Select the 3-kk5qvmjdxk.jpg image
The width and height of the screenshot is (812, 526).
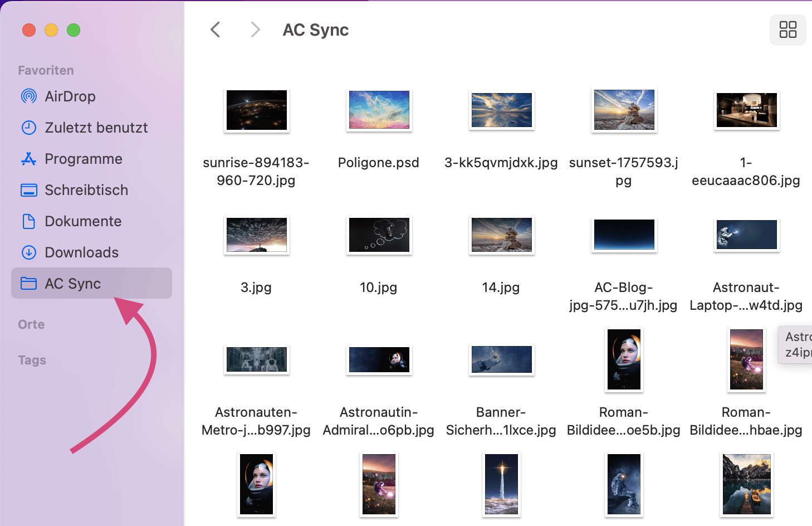click(501, 110)
